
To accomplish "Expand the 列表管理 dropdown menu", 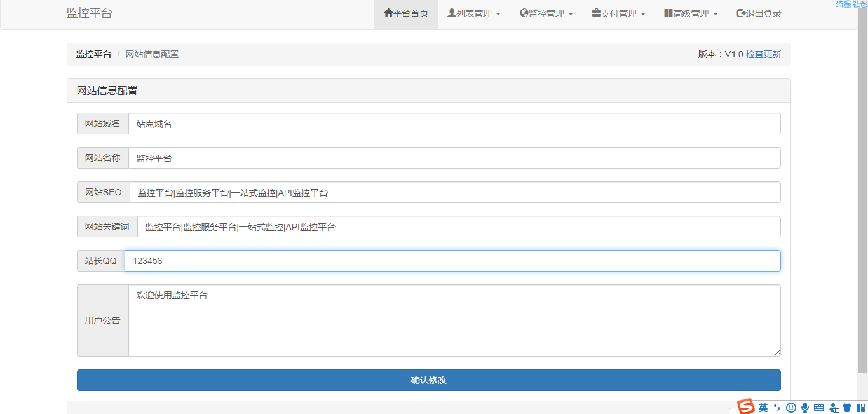I will [474, 13].
